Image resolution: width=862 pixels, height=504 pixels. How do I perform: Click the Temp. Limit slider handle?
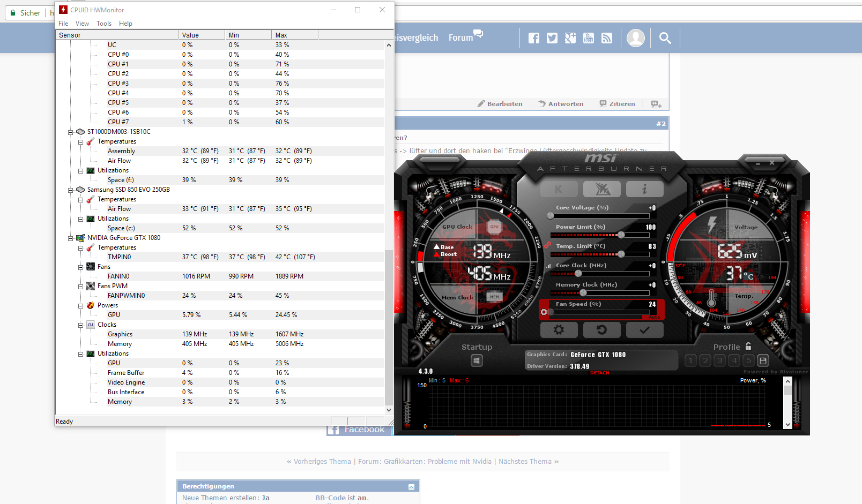click(621, 254)
